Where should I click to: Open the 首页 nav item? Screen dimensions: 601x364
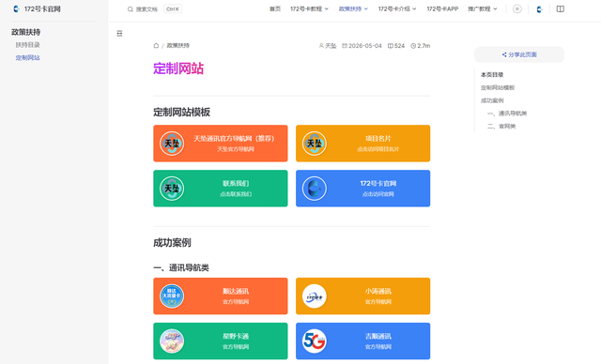[275, 8]
